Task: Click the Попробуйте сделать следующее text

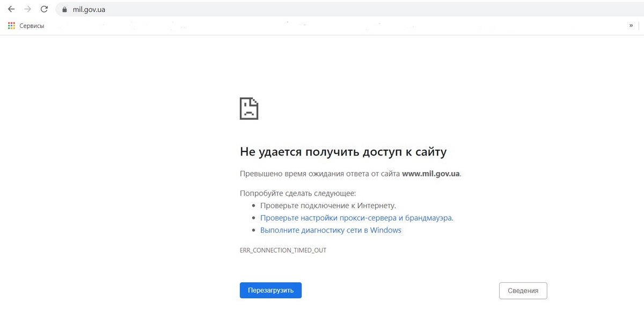Action: pyautogui.click(x=297, y=193)
